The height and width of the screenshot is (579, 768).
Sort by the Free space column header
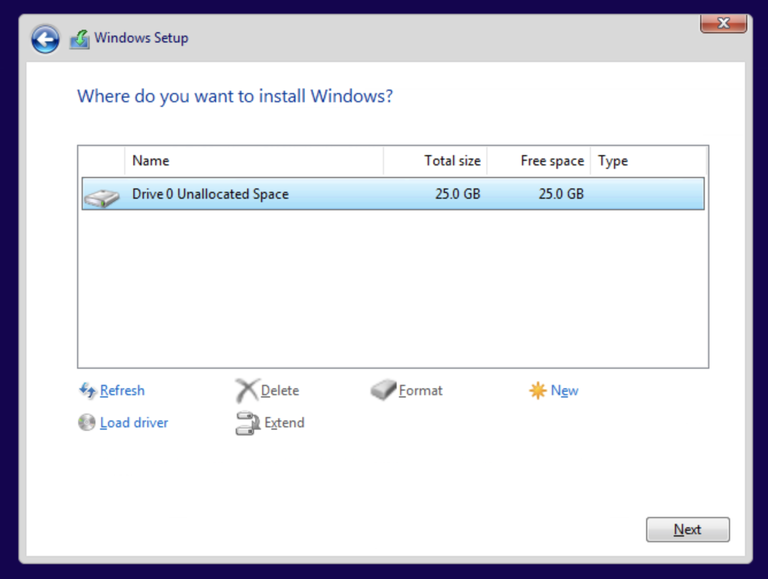coord(539,161)
